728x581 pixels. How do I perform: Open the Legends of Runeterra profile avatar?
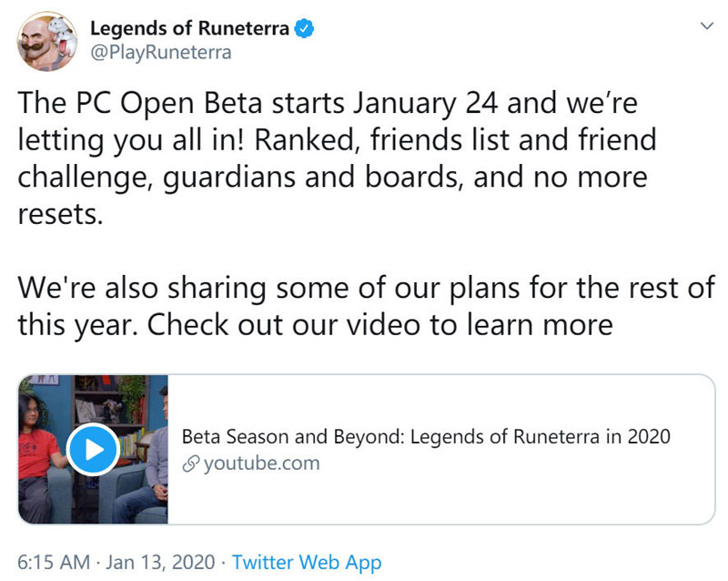[47, 41]
